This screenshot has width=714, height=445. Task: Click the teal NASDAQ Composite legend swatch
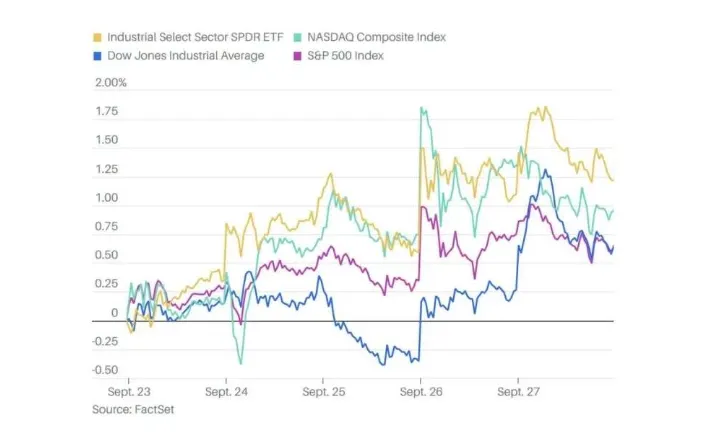point(298,37)
